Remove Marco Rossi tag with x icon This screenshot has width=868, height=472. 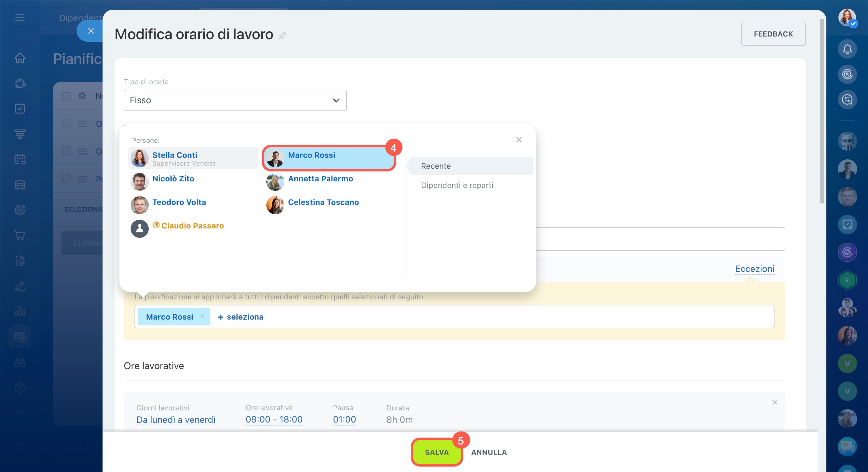click(x=202, y=316)
